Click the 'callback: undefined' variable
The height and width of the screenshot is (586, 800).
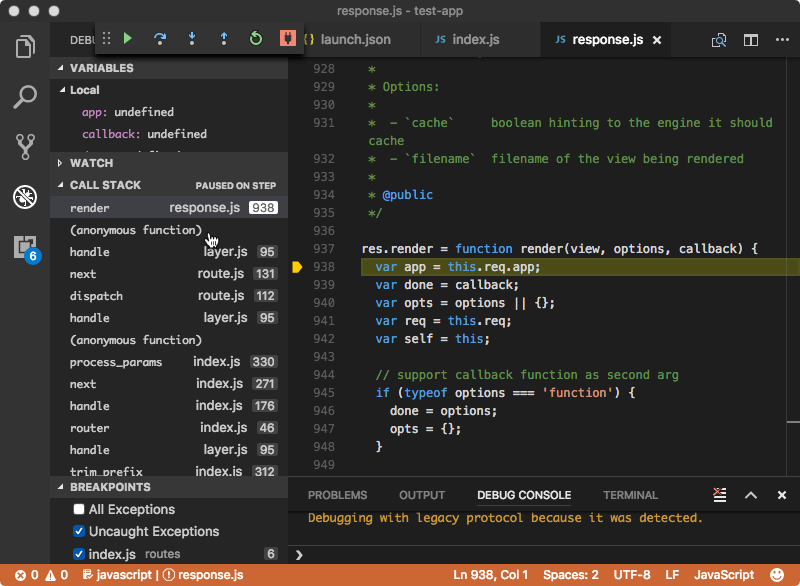(144, 134)
